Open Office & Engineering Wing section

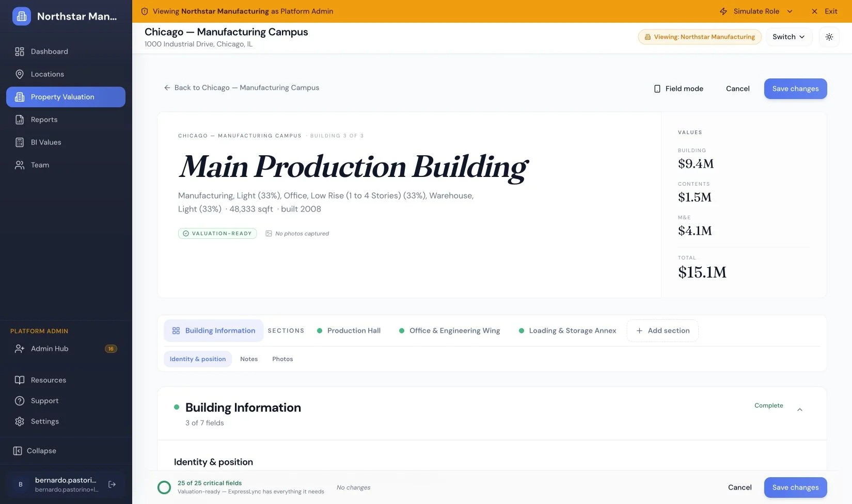(449, 331)
